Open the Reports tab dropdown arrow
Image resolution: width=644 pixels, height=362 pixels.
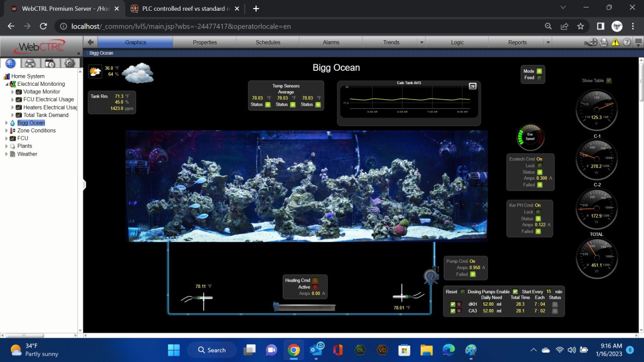(x=548, y=42)
